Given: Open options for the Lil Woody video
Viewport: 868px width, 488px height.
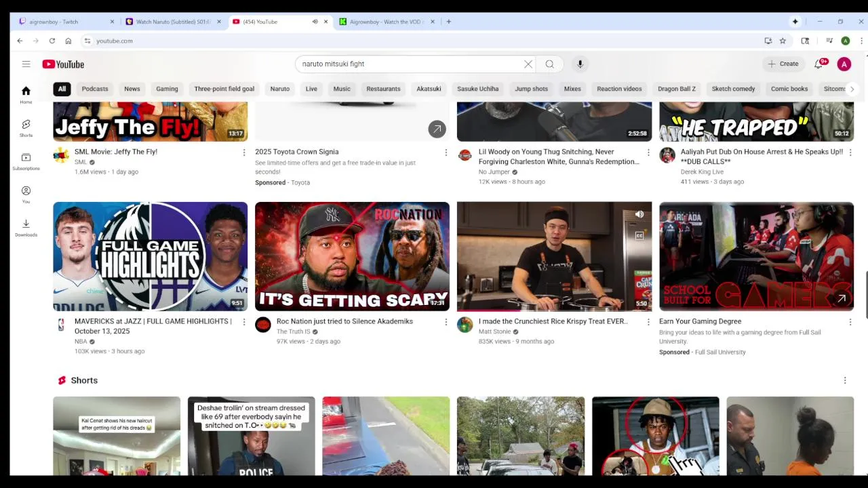Looking at the screenshot, I should tap(648, 152).
